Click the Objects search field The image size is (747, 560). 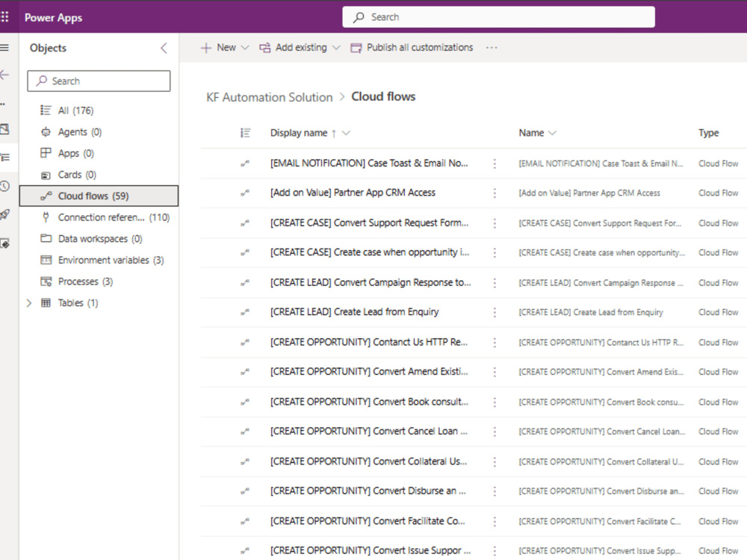tap(99, 81)
